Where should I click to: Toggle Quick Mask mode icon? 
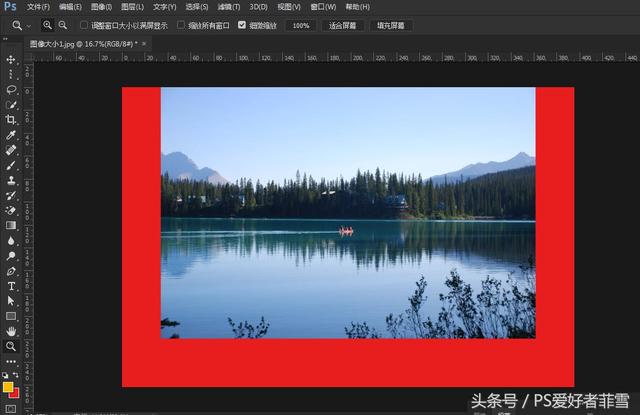(11, 409)
